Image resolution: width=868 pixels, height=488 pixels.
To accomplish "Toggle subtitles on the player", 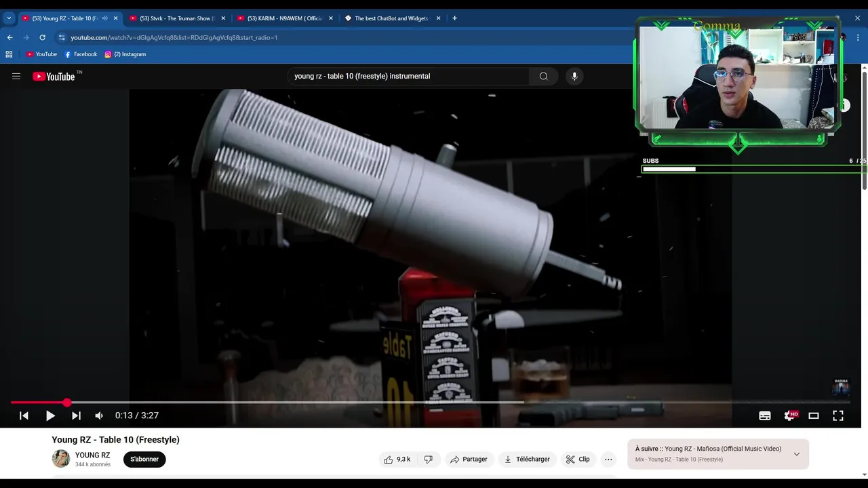I will [765, 415].
